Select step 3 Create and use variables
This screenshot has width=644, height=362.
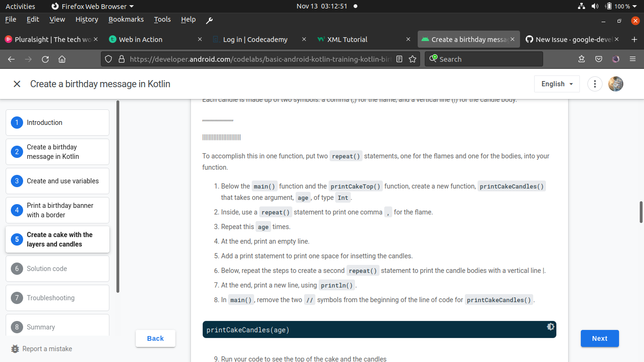(57, 181)
